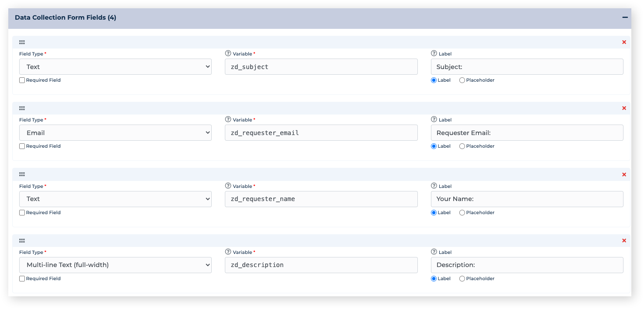Click Label help icon above Description: input
The height and width of the screenshot is (309, 644).
(x=434, y=252)
